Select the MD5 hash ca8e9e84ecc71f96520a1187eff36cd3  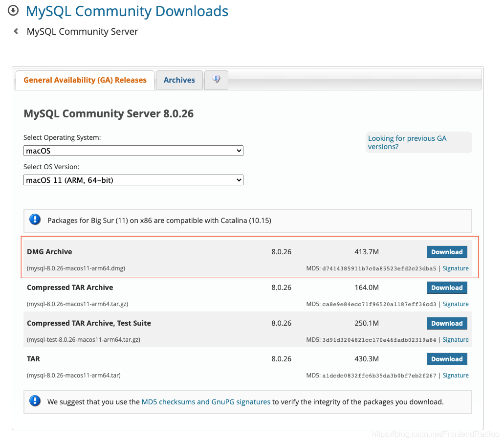pos(379,304)
